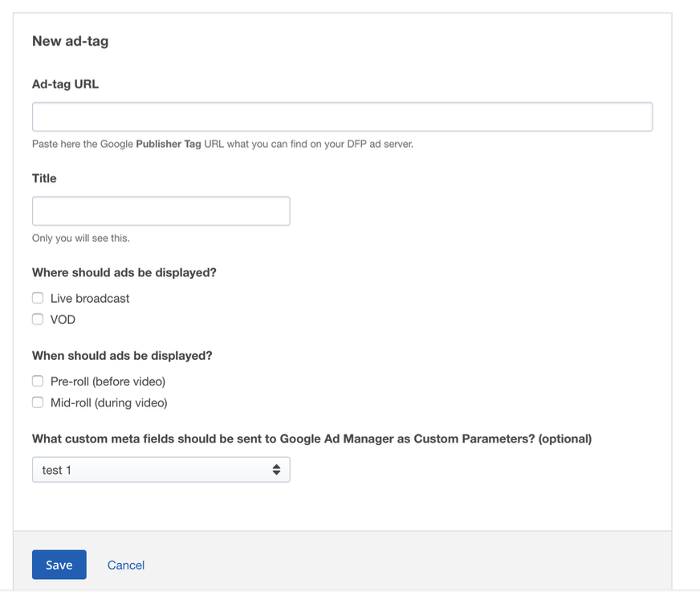The image size is (700, 592).
Task: Open the custom meta fields dropdown showing test 1
Action: [x=161, y=470]
